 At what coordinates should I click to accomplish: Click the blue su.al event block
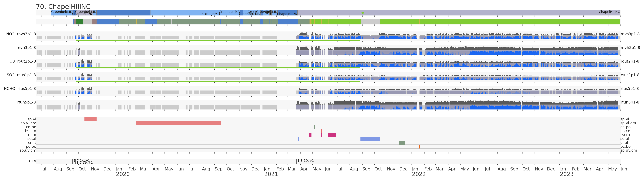coord(370,139)
